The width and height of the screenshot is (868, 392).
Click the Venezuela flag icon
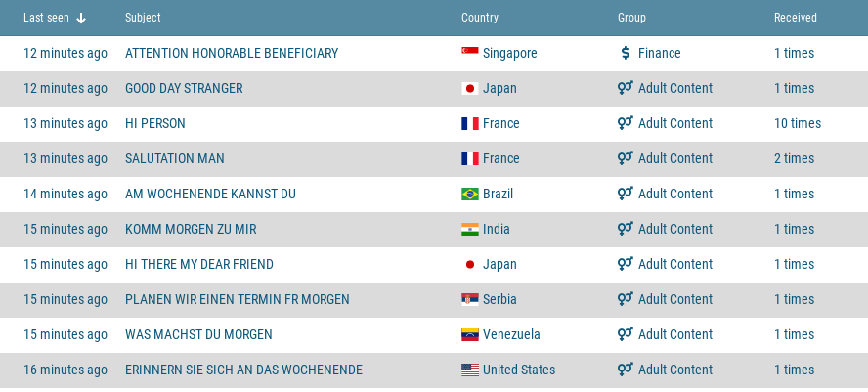[469, 334]
